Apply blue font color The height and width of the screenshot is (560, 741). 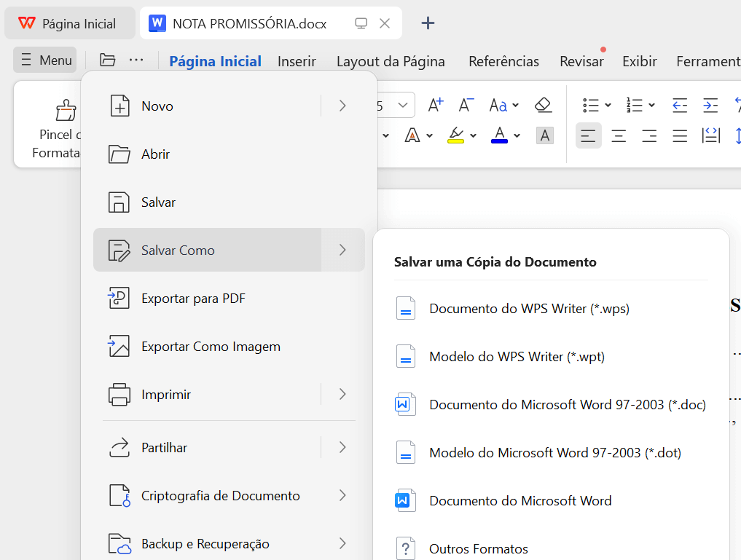pyautogui.click(x=500, y=135)
